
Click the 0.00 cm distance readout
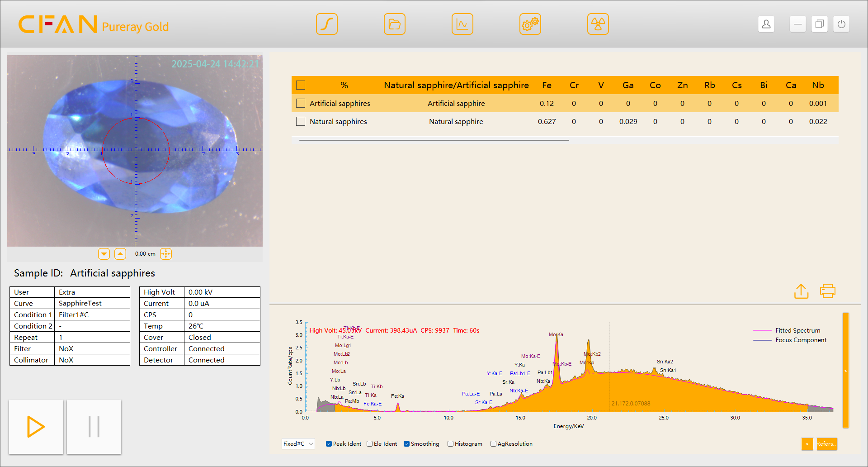145,254
